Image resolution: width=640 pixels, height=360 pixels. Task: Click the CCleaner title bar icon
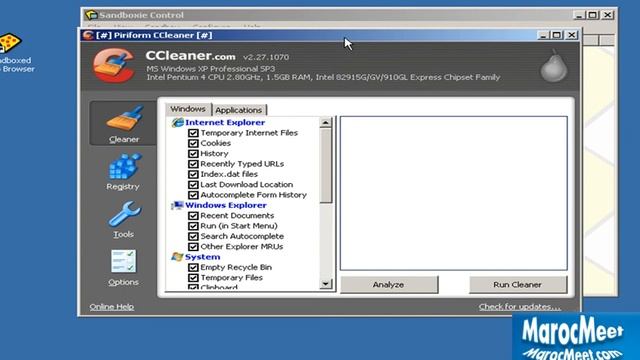coord(88,35)
